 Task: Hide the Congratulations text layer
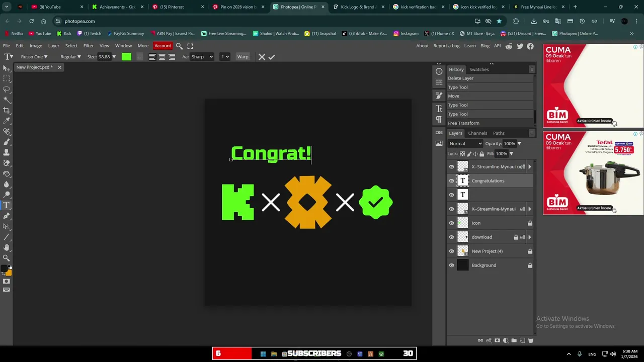coord(451,180)
